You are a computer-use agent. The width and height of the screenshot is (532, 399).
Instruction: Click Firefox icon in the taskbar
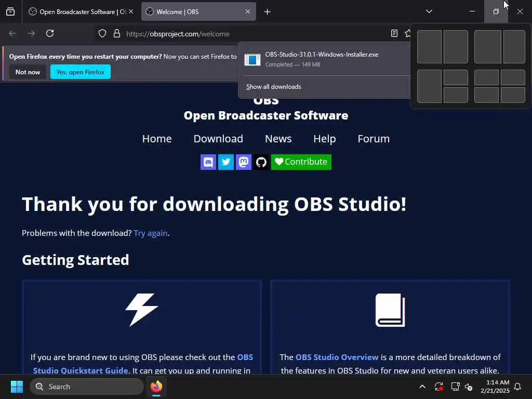click(156, 387)
